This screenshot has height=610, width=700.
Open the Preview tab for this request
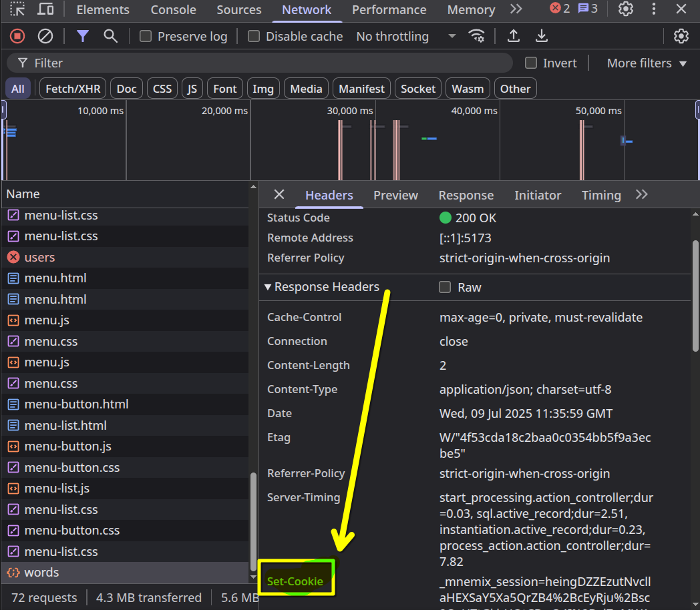click(x=395, y=195)
